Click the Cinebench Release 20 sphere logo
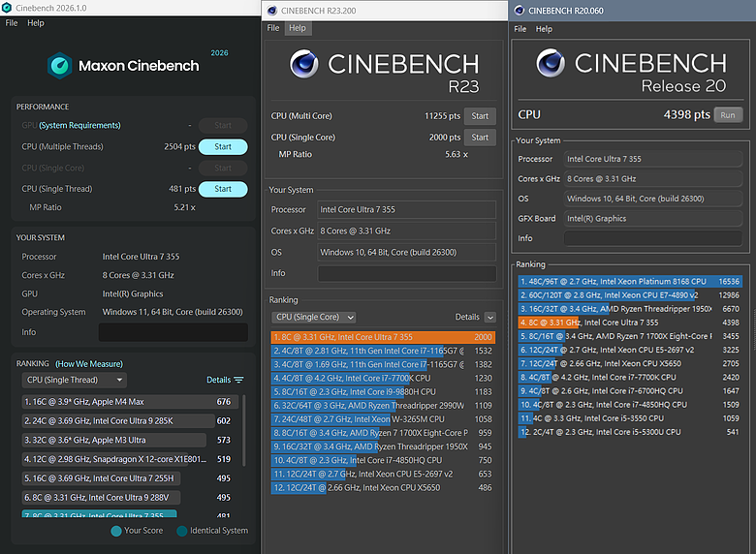Viewport: 756px width, 554px height. click(x=551, y=63)
